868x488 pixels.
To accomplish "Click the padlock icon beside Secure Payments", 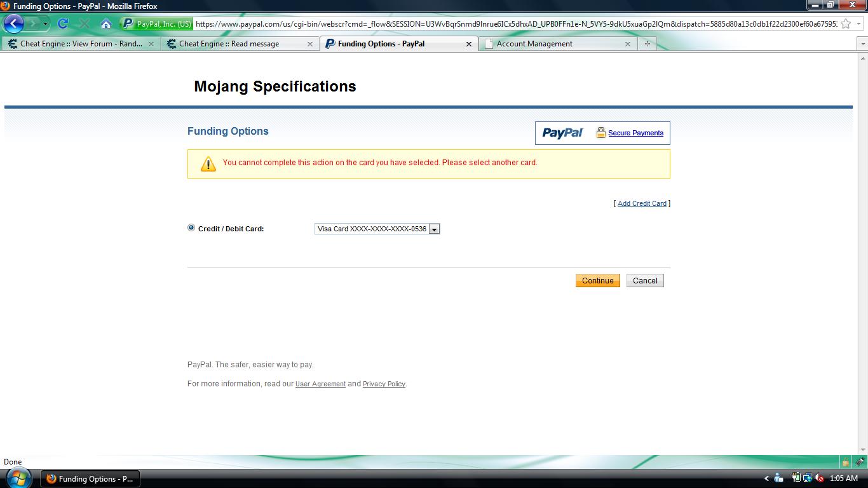I will (600, 132).
